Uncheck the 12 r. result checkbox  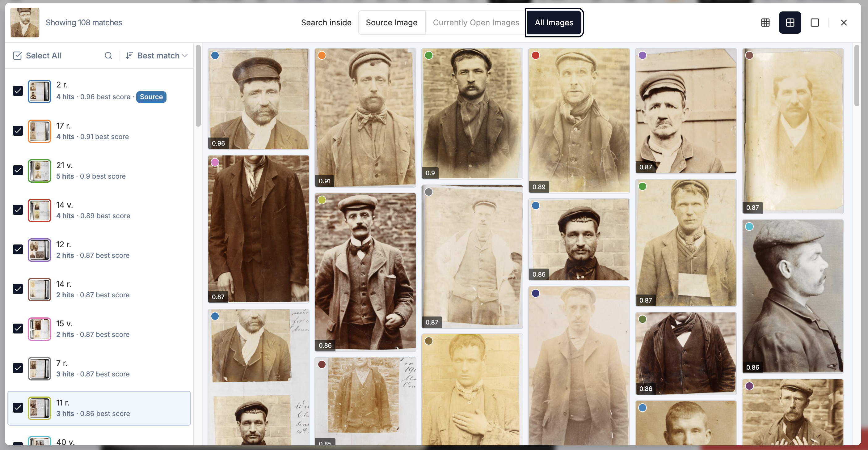(18, 249)
